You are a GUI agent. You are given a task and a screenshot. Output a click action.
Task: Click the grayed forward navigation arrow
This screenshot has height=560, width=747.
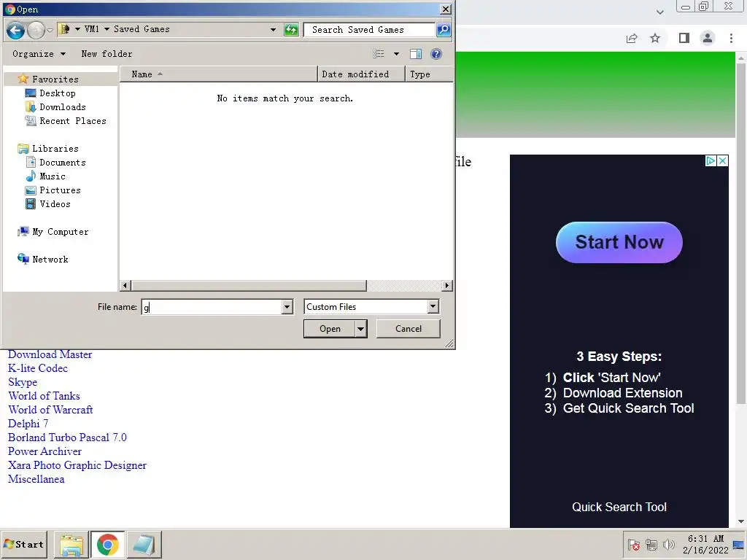(x=36, y=31)
